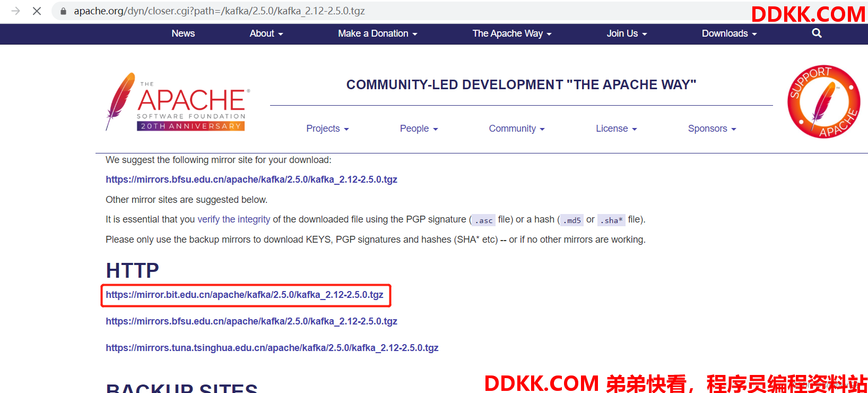Screen dimensions: 868x393
Task: Click the suggested mirrors.bfsu.edu.cn kafka link at top
Action: coord(251,180)
